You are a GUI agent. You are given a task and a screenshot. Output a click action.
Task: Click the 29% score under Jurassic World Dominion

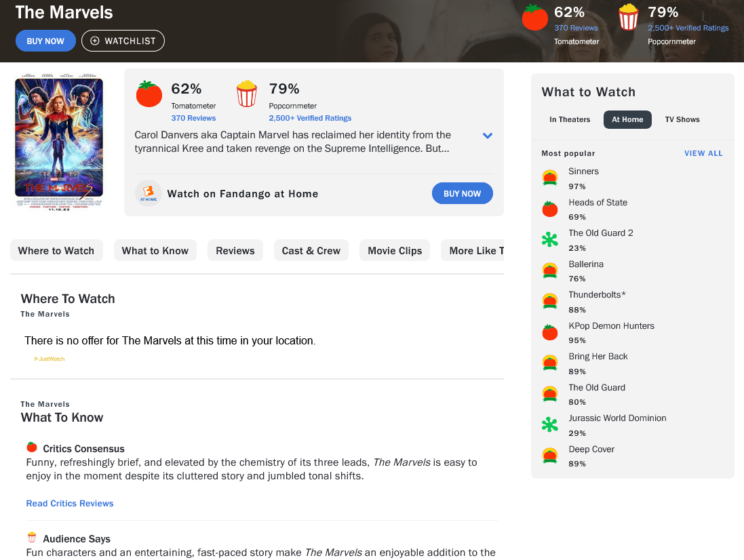tap(577, 433)
